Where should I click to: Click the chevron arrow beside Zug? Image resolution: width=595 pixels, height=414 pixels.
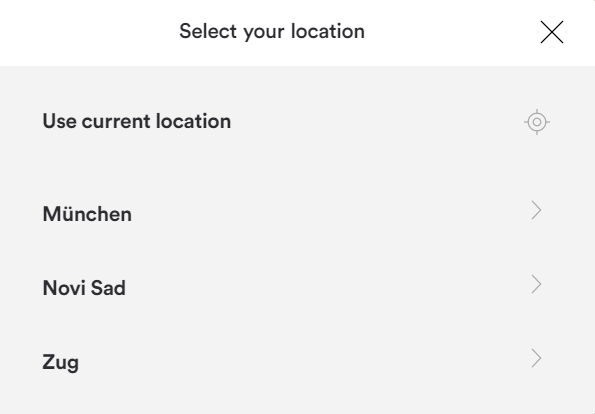536,358
